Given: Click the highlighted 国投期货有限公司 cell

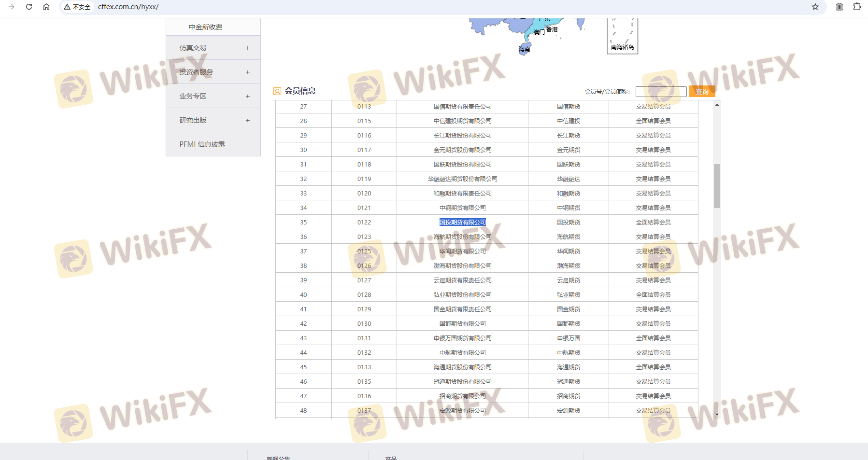Looking at the screenshot, I should point(462,222).
